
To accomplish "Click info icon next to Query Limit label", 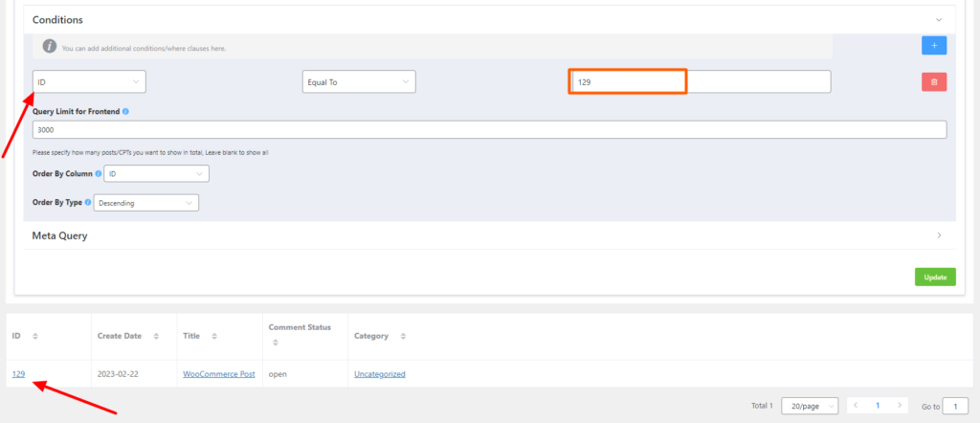I will point(126,112).
